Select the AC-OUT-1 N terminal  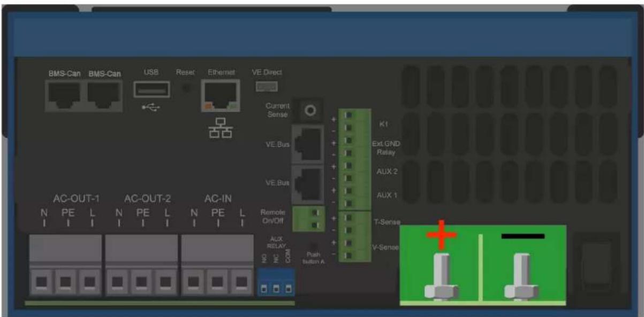tap(42, 282)
